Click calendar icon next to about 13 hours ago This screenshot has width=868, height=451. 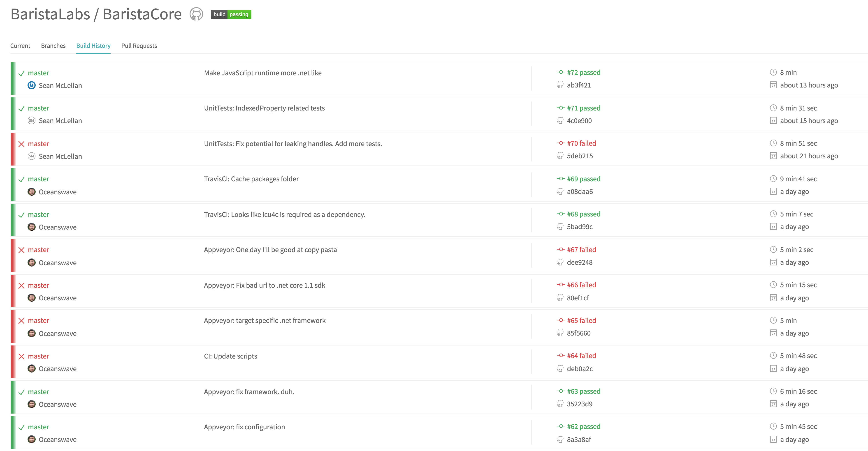tap(773, 85)
